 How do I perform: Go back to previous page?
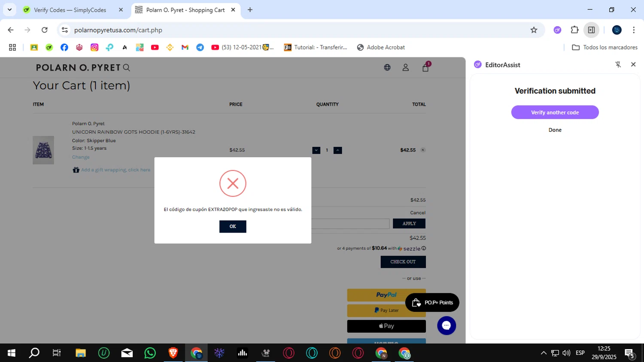coord(11,30)
